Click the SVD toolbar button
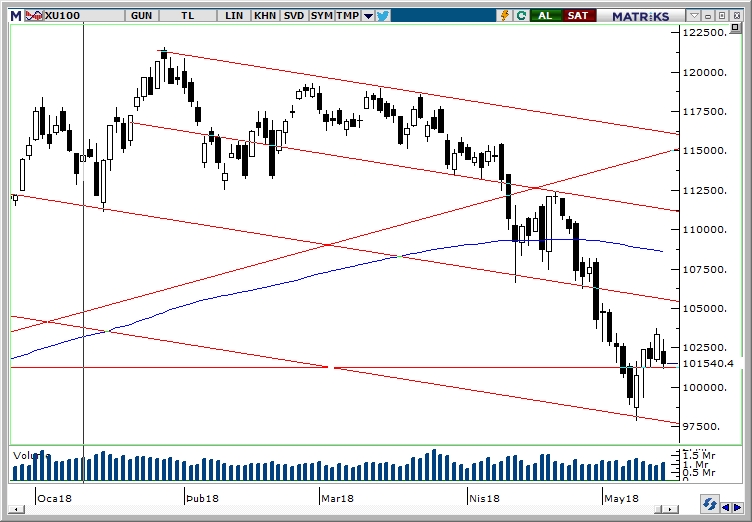The width and height of the screenshot is (752, 522). click(x=294, y=15)
